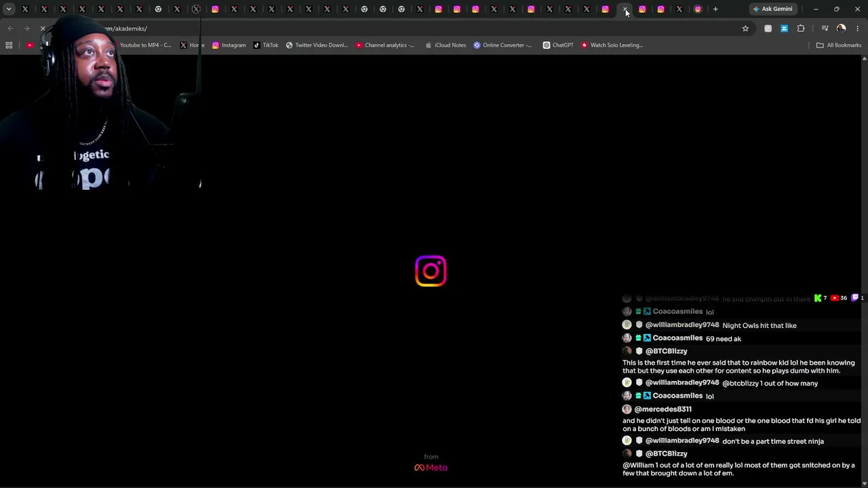Screen dimensions: 868x488
Task: Click the Kick viewer count icon
Action: tap(818, 298)
